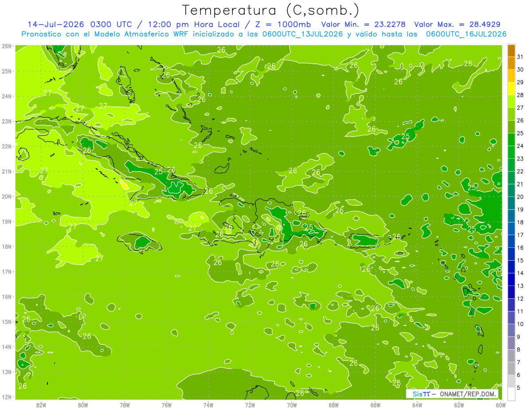Click the orange swatch between 30 and 31

(511, 63)
